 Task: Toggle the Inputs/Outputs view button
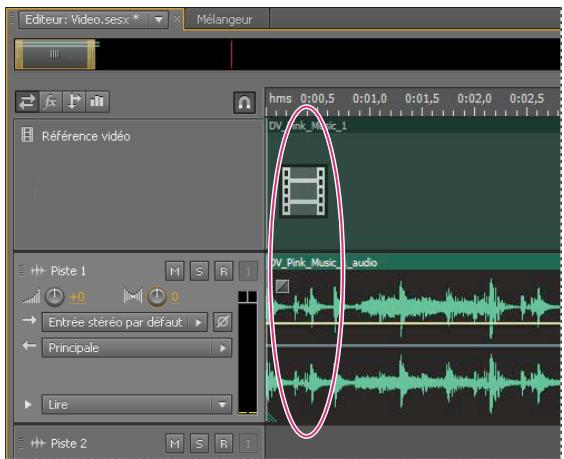27,102
